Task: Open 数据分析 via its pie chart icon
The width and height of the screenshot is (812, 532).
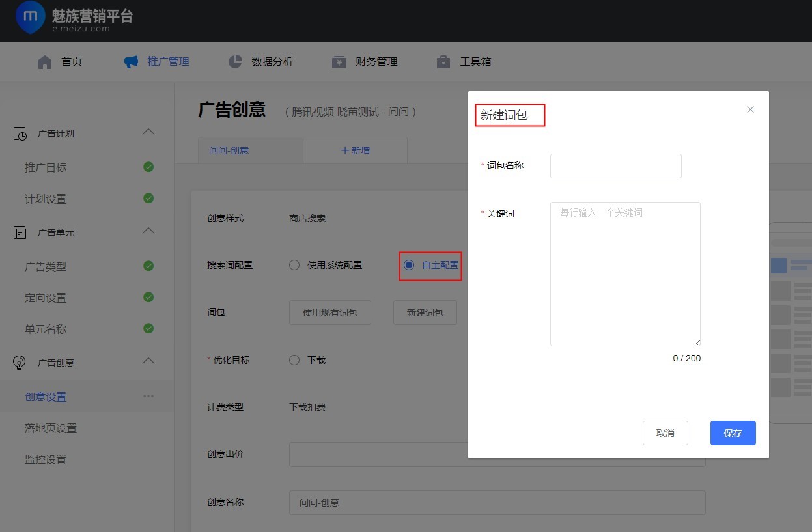Action: pos(234,61)
